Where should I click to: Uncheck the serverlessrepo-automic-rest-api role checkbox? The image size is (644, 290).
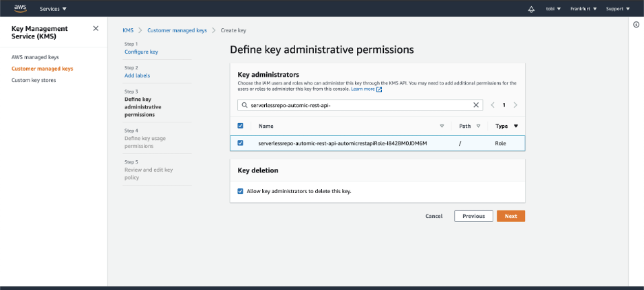click(x=240, y=143)
